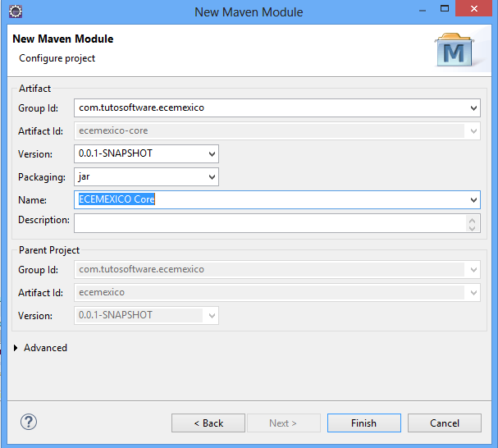The width and height of the screenshot is (498, 448).
Task: Click the Artifact group heading
Action: click(34, 89)
